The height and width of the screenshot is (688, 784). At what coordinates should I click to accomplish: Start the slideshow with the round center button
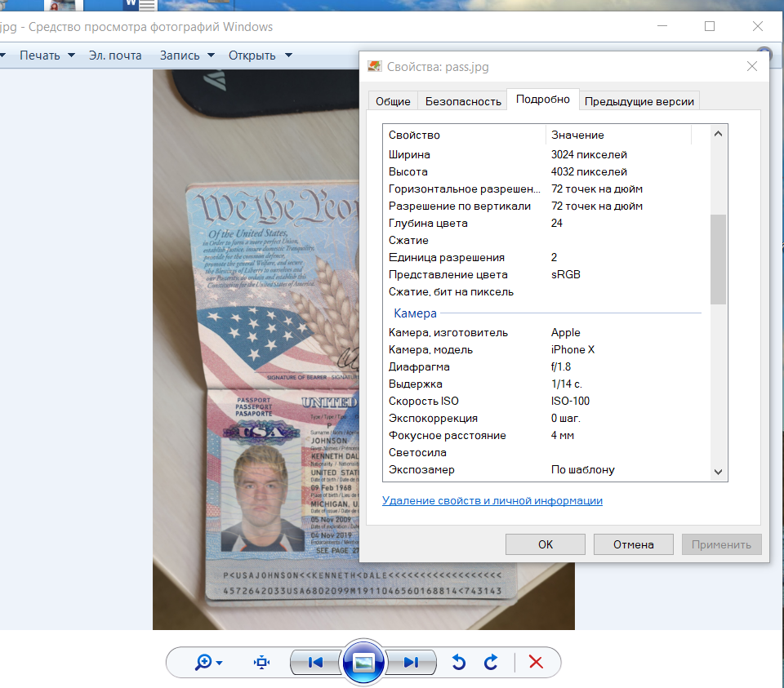[363, 662]
